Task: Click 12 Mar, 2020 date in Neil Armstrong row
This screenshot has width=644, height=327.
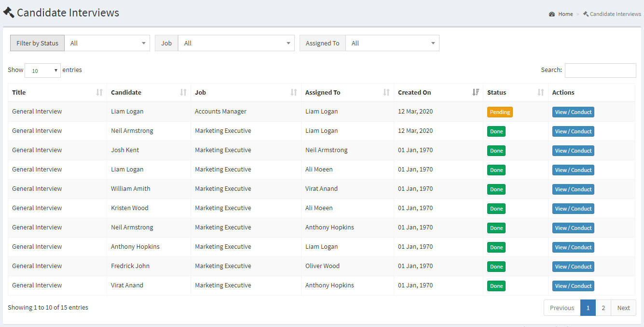Action: coord(415,131)
